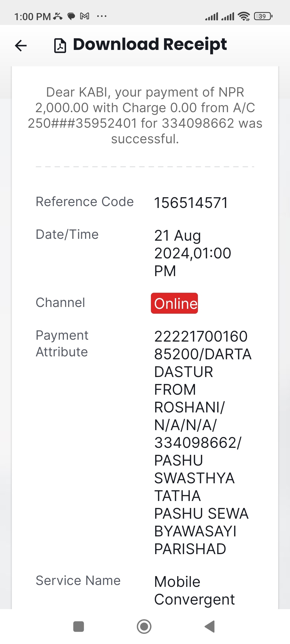Tap the back arrow icon
Viewport: 290px width, 644px height.
pyautogui.click(x=21, y=45)
